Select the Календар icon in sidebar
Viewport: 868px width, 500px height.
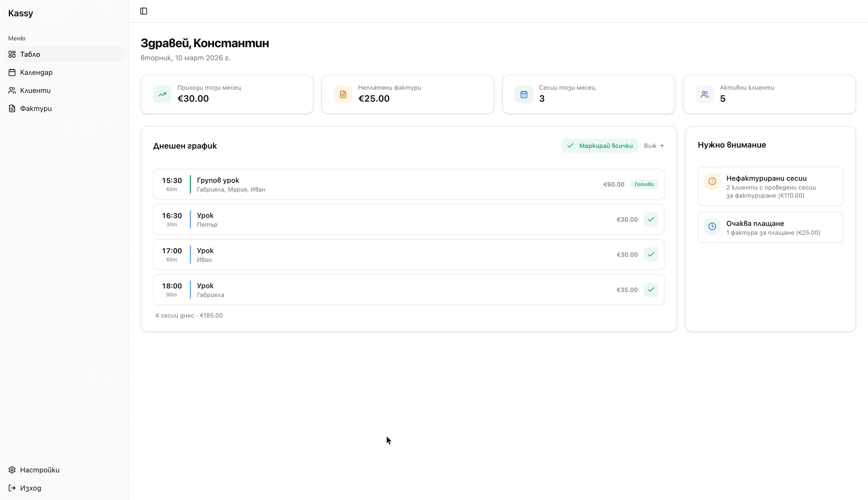pyautogui.click(x=12, y=72)
